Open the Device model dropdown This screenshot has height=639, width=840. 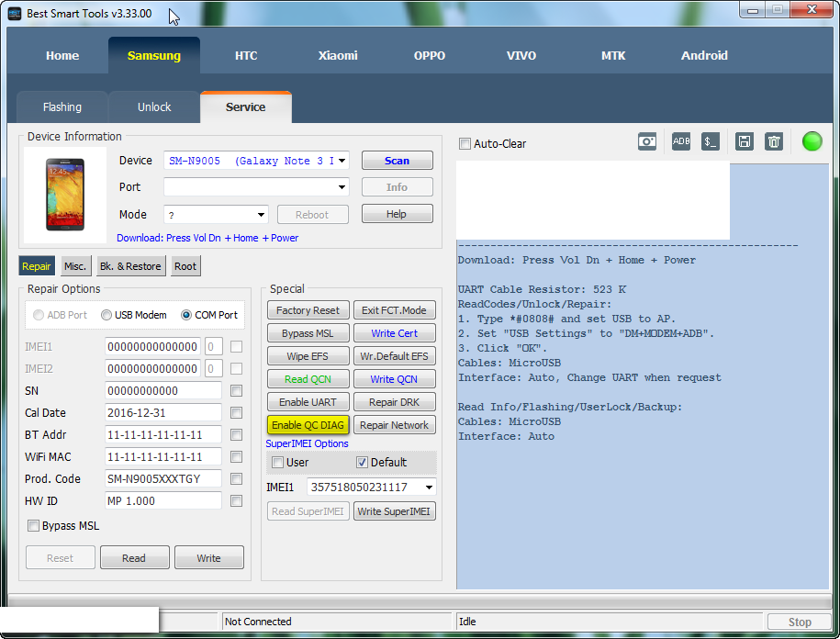pos(342,161)
